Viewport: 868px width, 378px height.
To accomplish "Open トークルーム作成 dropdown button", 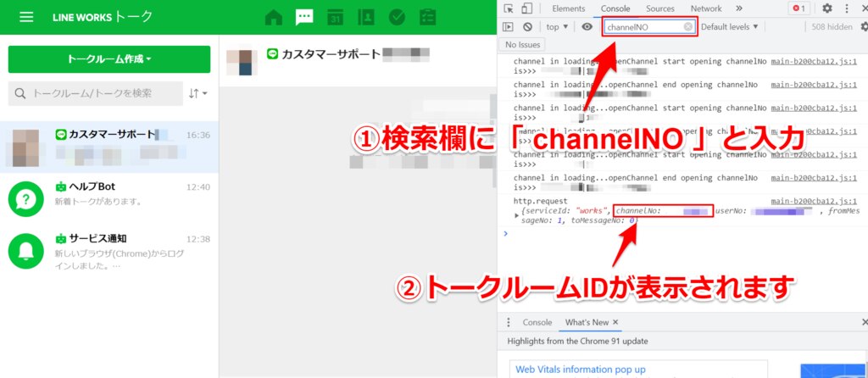I will pyautogui.click(x=109, y=59).
